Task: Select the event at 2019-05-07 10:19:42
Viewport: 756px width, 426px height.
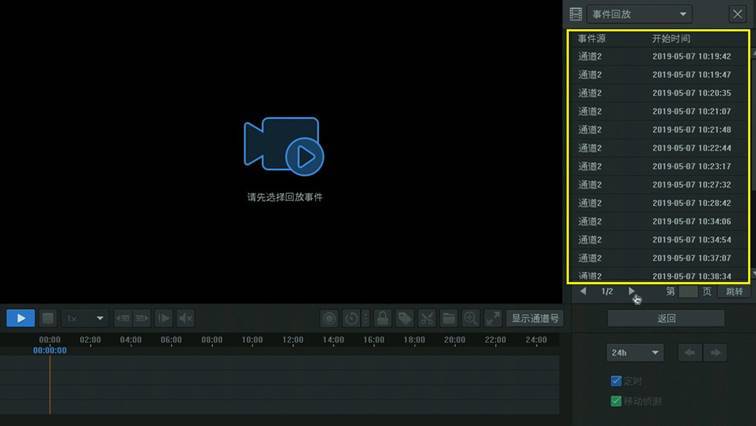Action: [658, 56]
